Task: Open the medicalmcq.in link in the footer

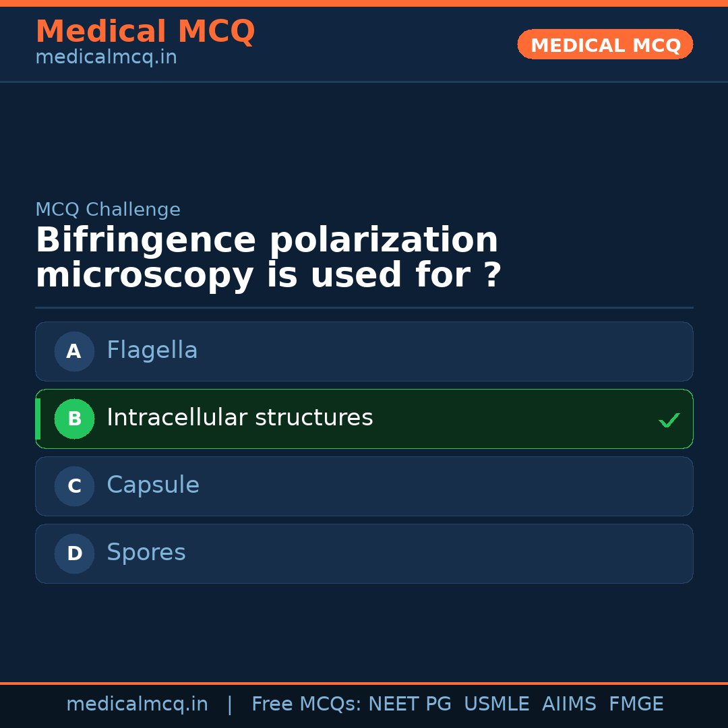Action: tap(137, 704)
